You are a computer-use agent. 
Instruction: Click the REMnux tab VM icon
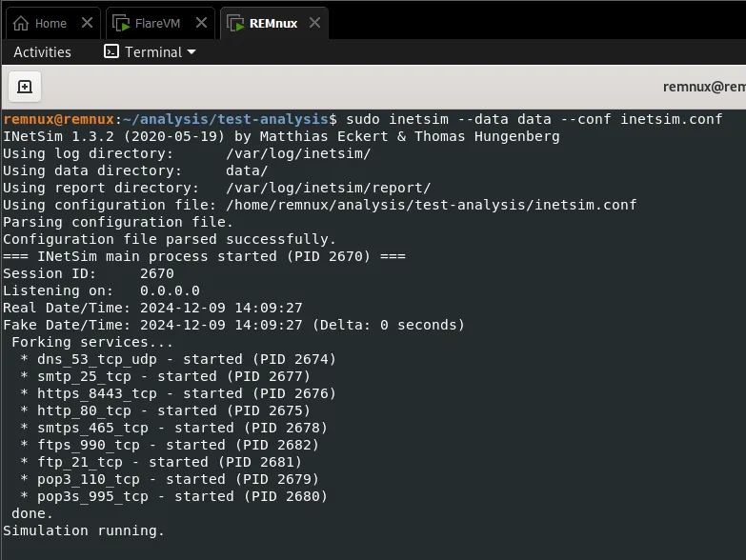[233, 23]
